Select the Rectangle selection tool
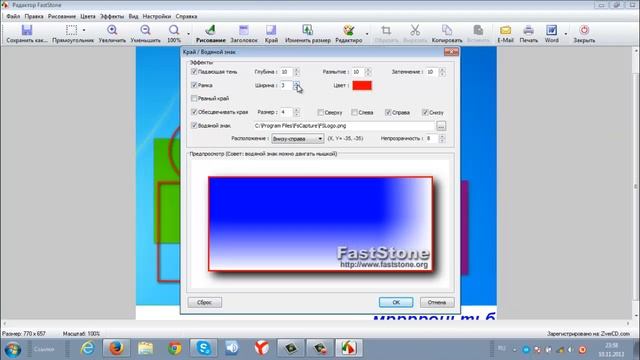Screen dimensions: 640x360 pyautogui.click(x=71, y=30)
